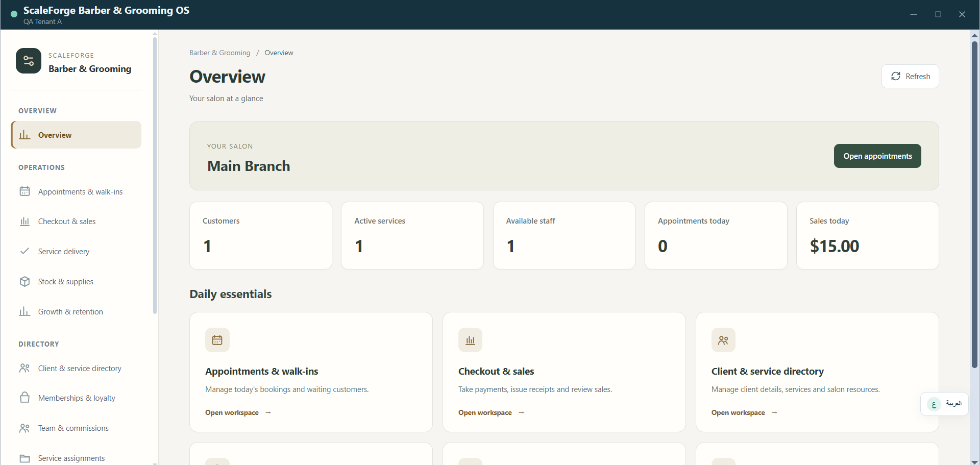Click the chart icon on Checkout & sales card
Image resolution: width=980 pixels, height=465 pixels.
(470, 340)
